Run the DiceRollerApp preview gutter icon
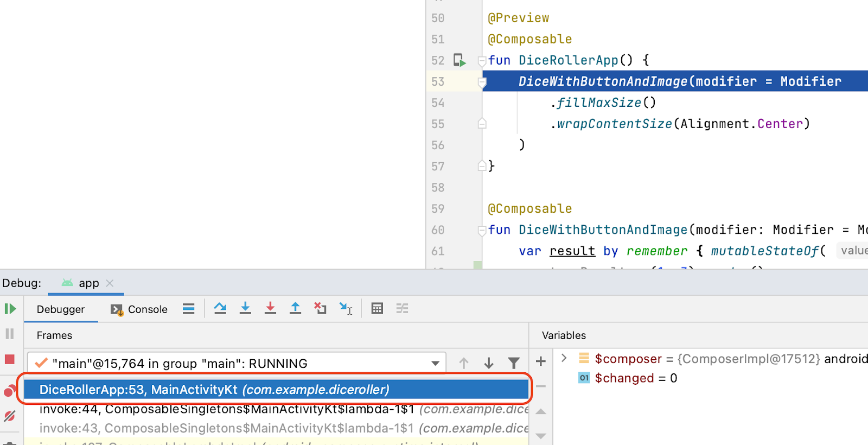The image size is (868, 445). coord(459,60)
